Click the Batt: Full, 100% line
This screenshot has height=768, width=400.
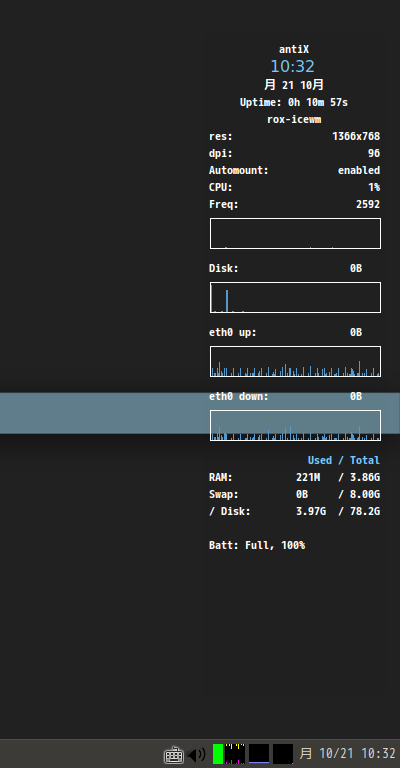[257, 545]
